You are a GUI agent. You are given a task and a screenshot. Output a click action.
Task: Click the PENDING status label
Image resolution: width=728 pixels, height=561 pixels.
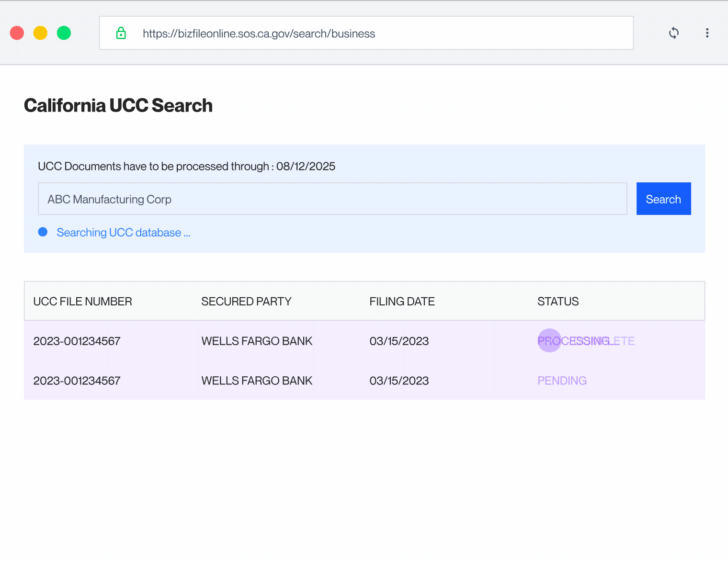(562, 381)
